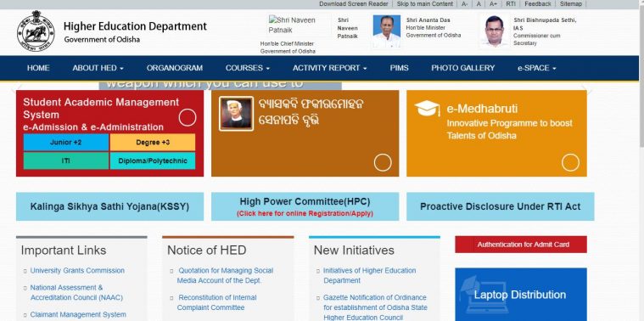Open the Laptop Distribution banner
The height and width of the screenshot is (321, 644).
click(521, 295)
